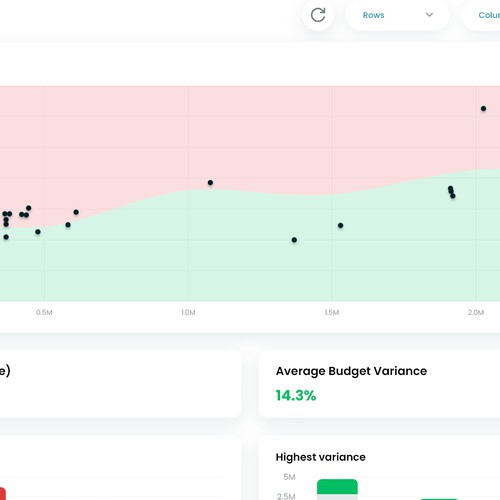Open the Rows dropdown
500x500 pixels.
coord(397,15)
